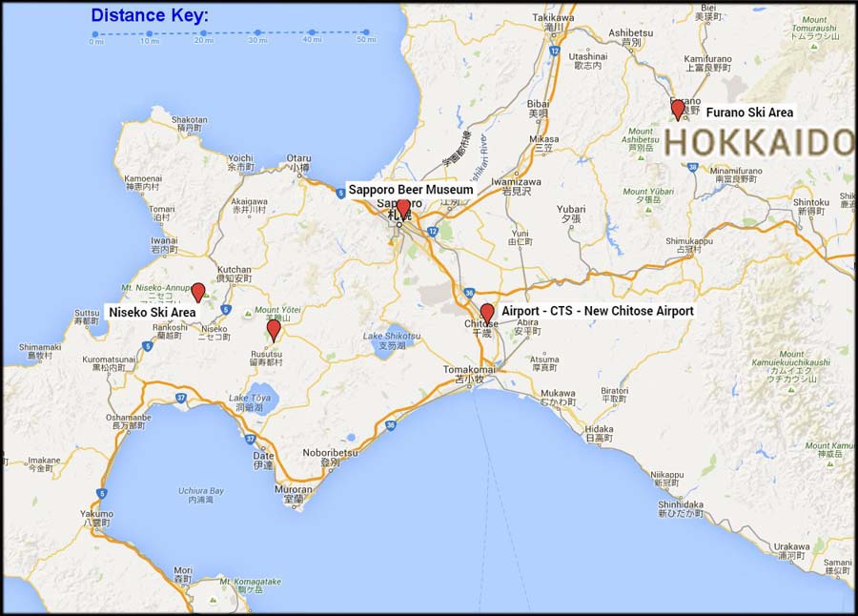Click the Rankoshi town label
The width and height of the screenshot is (858, 616).
coord(170,331)
